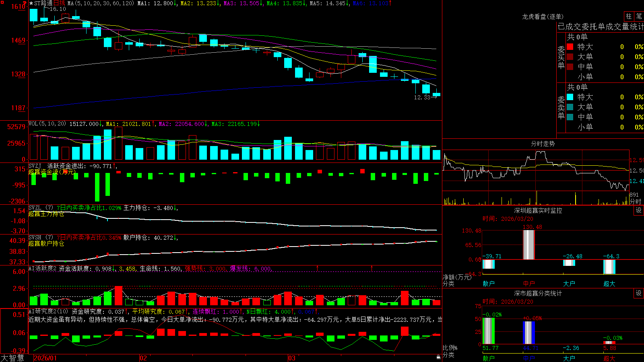The image size is (644, 362).
Task: Select the SVZJ indicator name
Action: click(35, 166)
